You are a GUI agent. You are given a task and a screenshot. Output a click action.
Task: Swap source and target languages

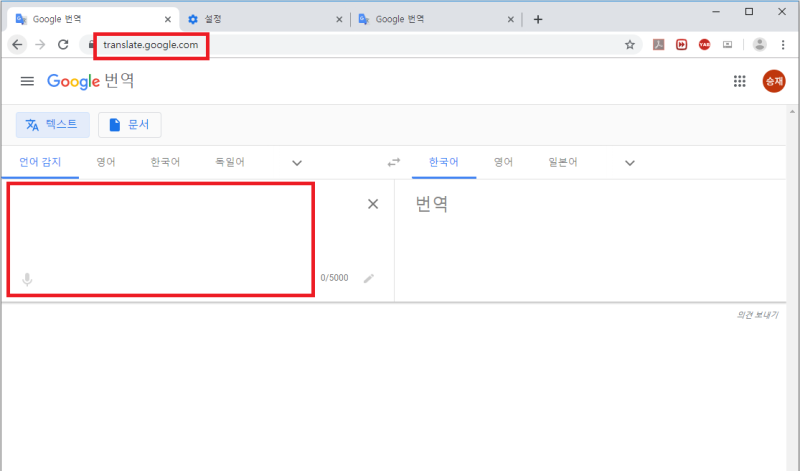pos(393,162)
